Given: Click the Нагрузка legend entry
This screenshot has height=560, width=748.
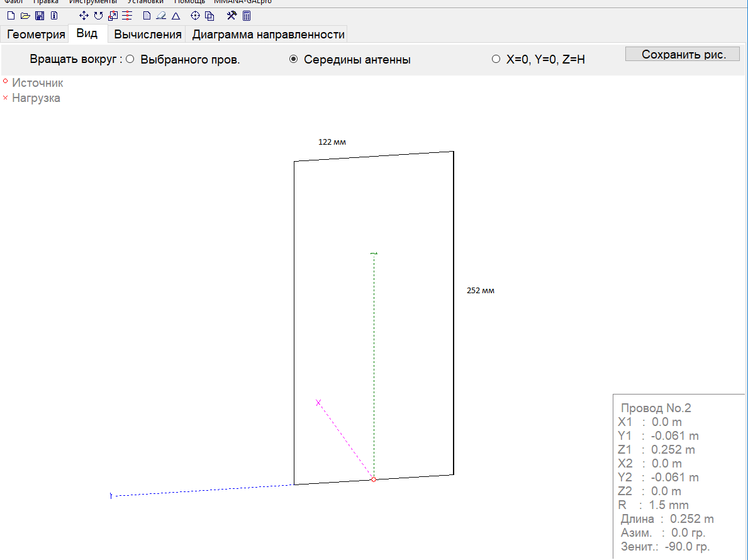Looking at the screenshot, I should [31, 98].
